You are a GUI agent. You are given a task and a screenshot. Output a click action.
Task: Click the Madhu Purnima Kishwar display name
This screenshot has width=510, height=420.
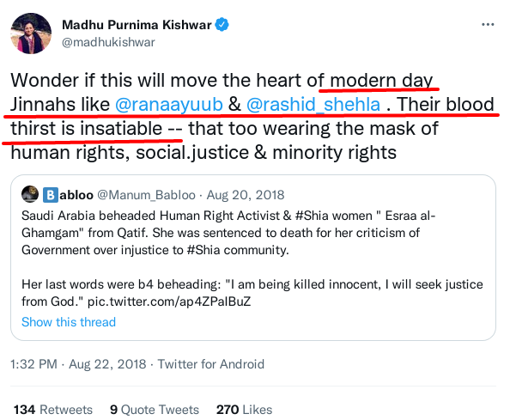tap(137, 25)
